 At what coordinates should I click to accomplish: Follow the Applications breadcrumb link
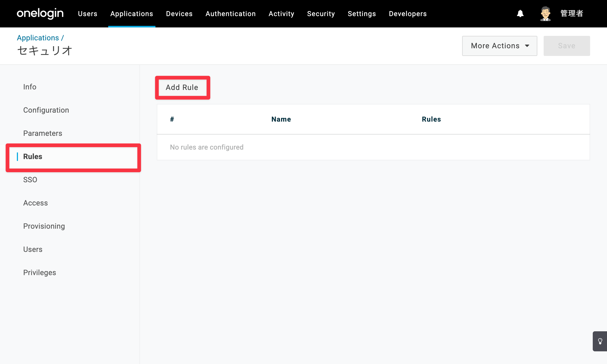[x=38, y=38]
